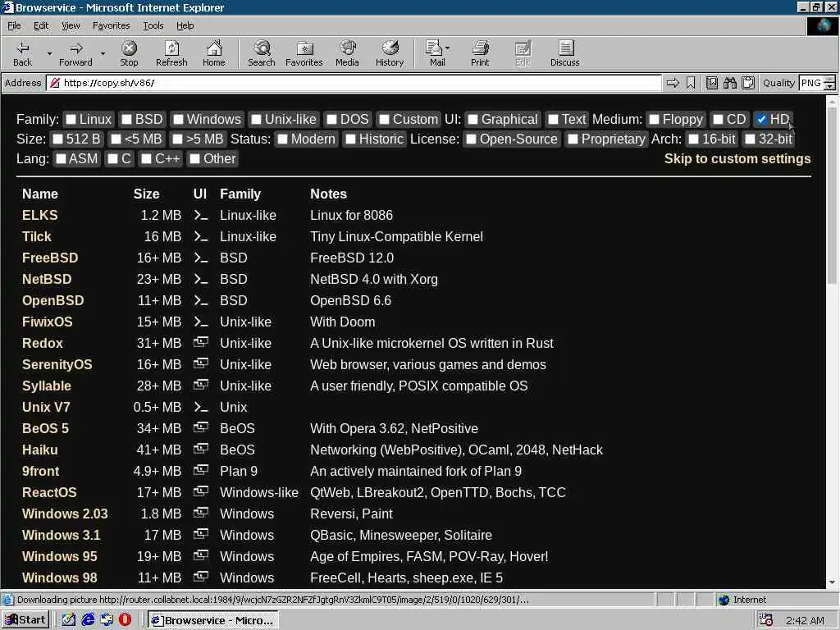840x630 pixels.
Task: Open the Back button history dropdown arrow
Action: point(49,53)
